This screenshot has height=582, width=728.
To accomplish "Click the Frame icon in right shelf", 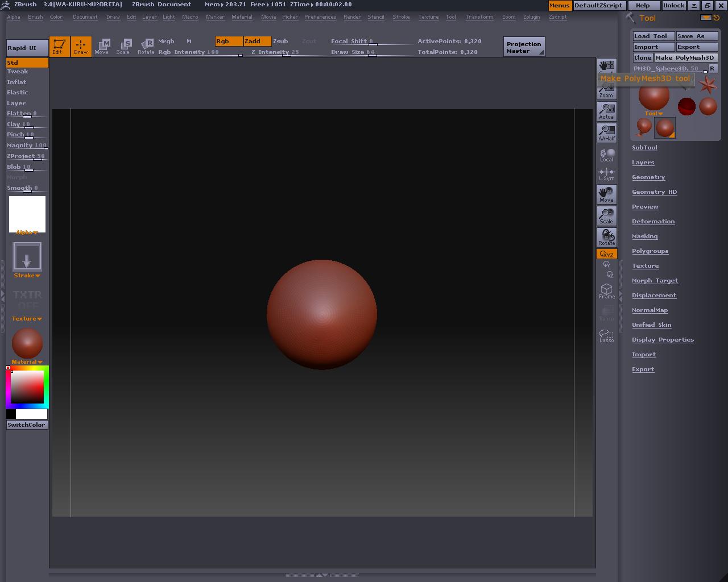I will tap(607, 292).
